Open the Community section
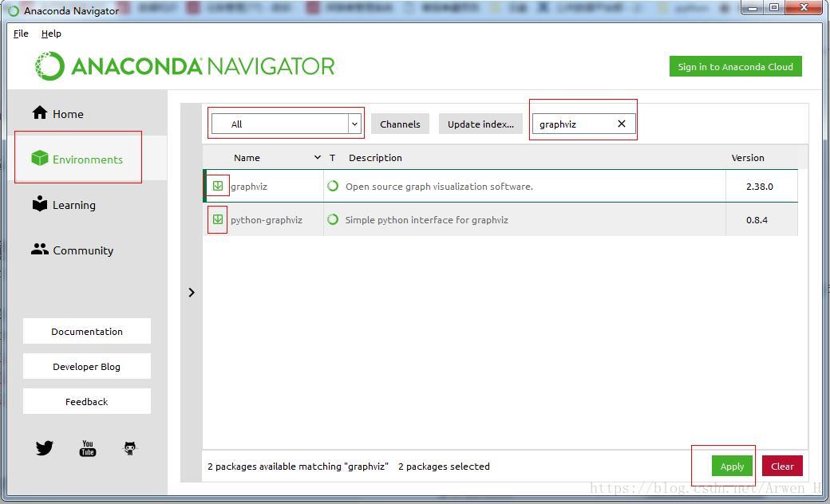This screenshot has height=504, width=830. [87, 250]
